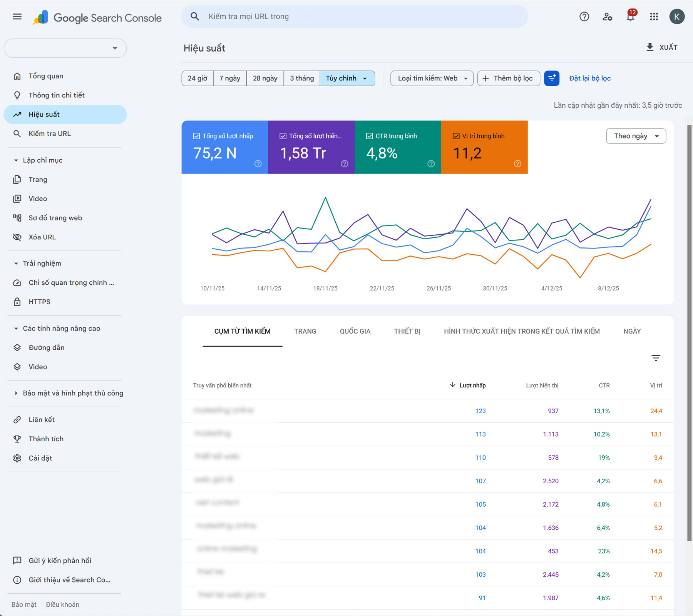The image size is (693, 616).
Task: Open the help question mark icon
Action: coord(584,17)
